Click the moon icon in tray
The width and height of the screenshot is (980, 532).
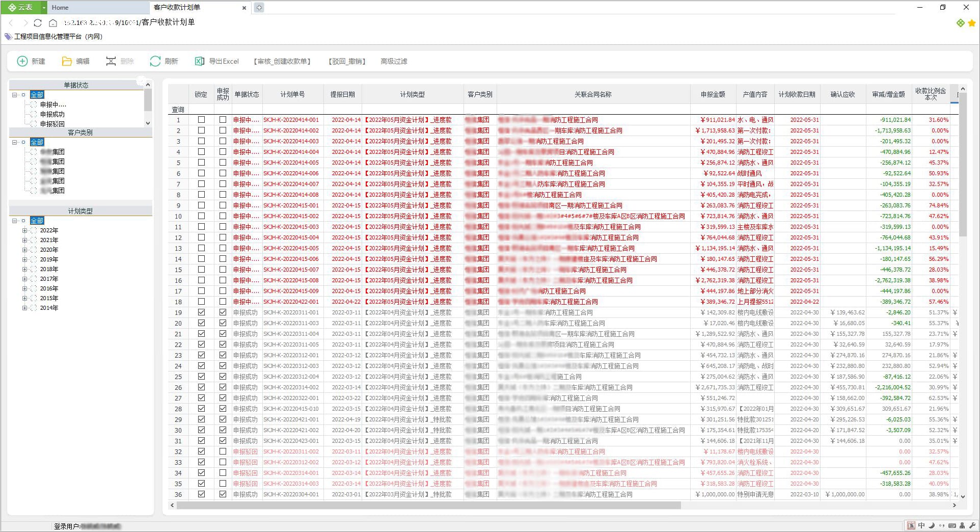click(x=932, y=525)
